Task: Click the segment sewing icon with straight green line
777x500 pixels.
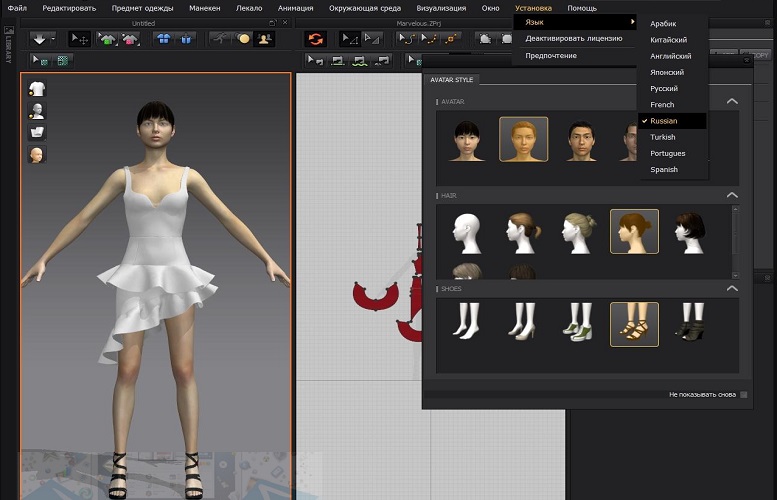Action: [338, 60]
